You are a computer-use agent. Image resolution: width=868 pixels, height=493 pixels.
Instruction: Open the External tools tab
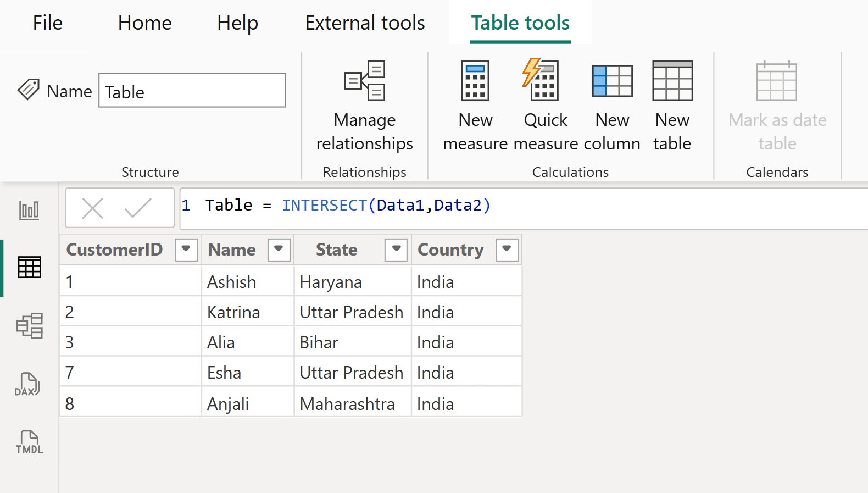365,23
